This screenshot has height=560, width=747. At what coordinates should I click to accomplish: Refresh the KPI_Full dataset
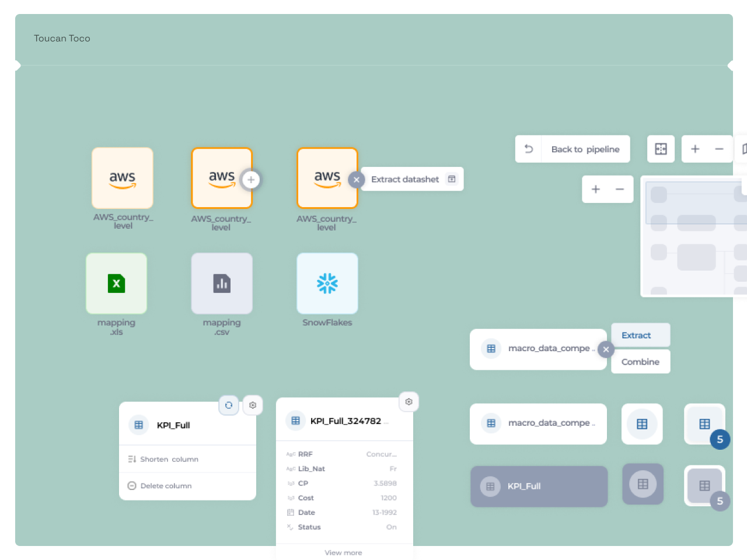coord(228,405)
